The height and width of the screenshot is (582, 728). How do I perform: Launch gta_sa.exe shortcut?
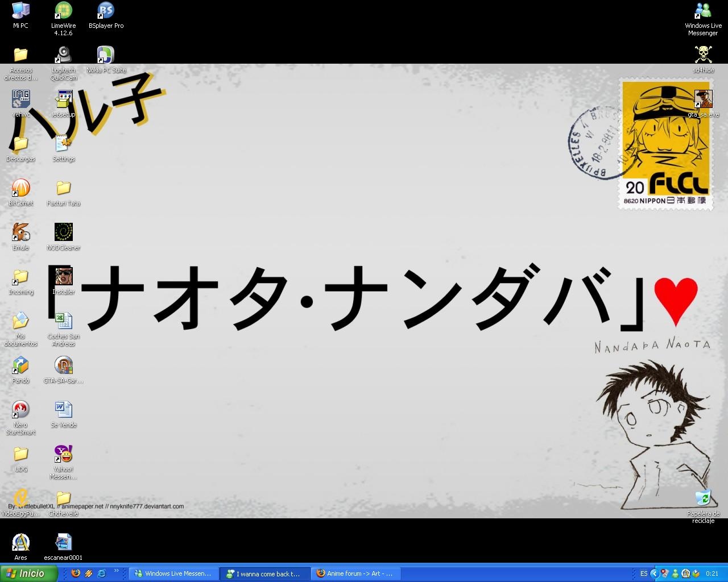pyautogui.click(x=703, y=104)
